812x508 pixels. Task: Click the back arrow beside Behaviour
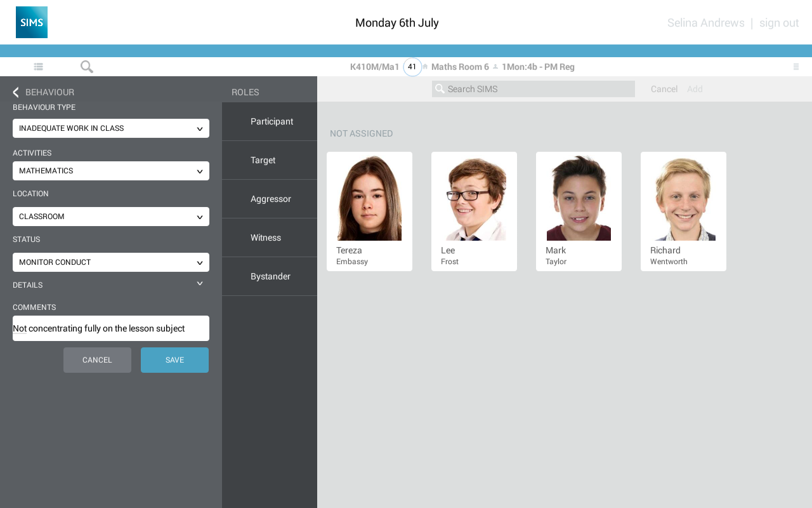(16, 92)
